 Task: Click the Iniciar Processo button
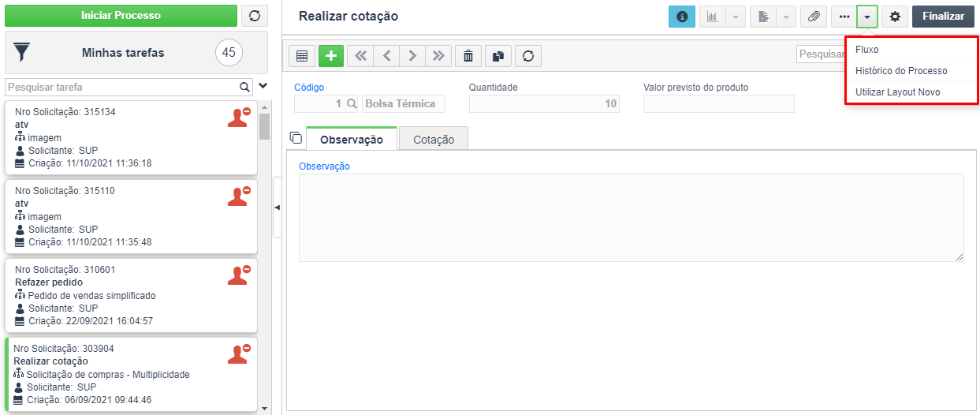(x=121, y=16)
